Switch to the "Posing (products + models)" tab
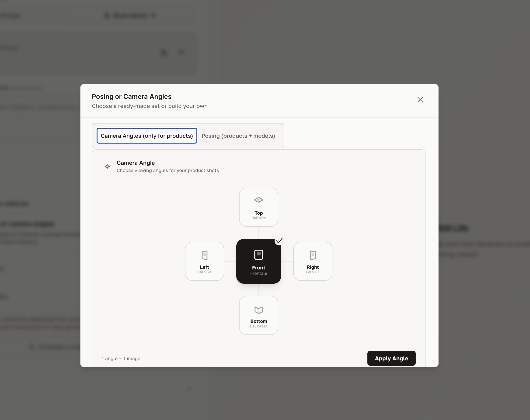Viewport: 530px width, 420px height. 238,136
